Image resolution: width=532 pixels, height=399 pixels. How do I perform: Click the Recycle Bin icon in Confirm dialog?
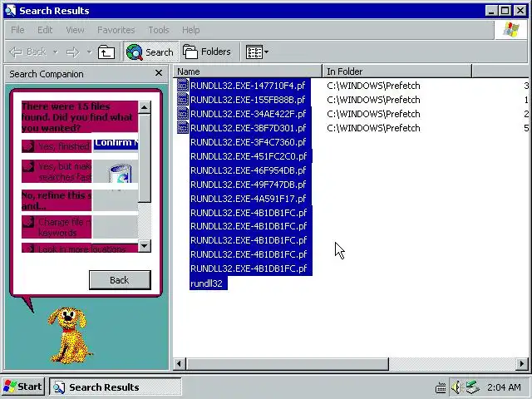click(120, 174)
